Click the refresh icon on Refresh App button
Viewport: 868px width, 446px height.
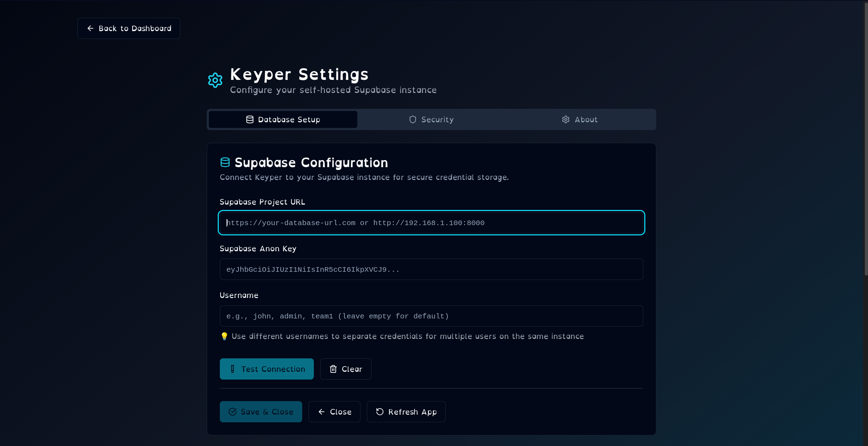tap(379, 412)
